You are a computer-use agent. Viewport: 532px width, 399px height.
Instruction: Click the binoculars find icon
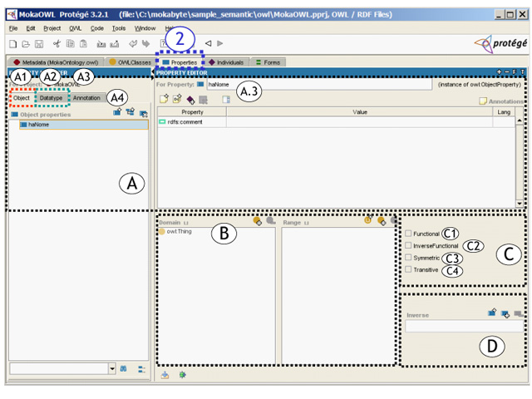tap(124, 369)
